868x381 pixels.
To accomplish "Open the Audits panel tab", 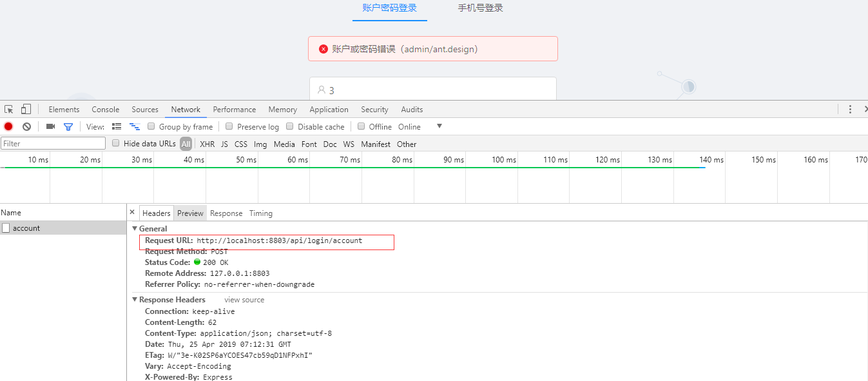I will point(412,110).
